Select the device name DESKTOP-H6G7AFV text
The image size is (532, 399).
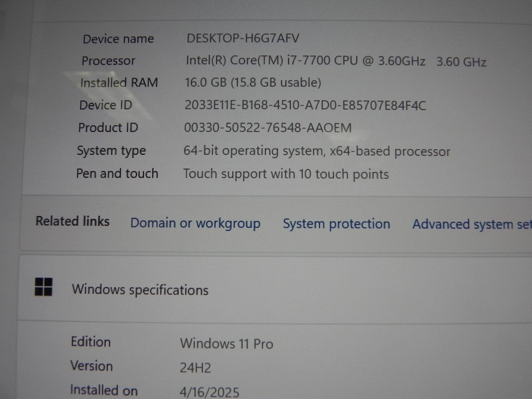point(243,38)
